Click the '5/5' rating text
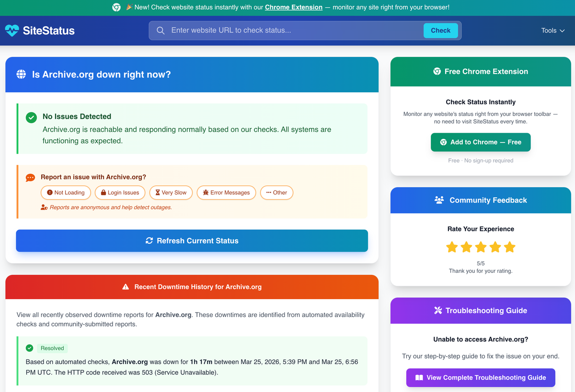 pos(481,263)
